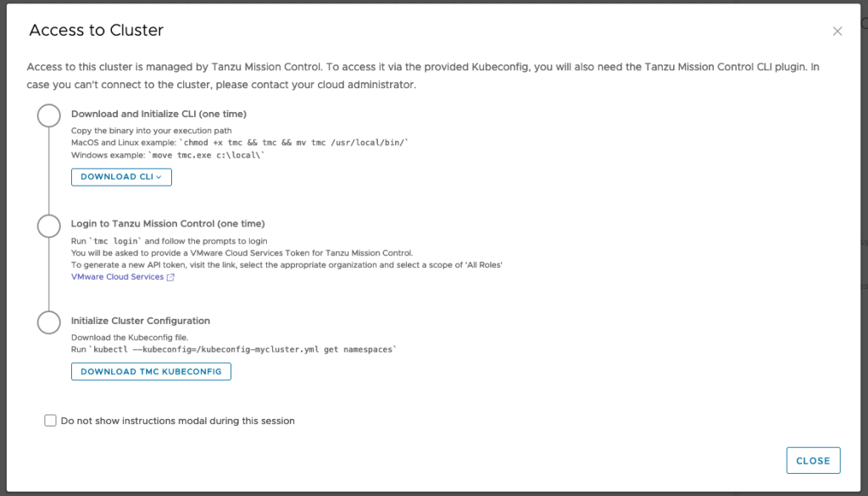The height and width of the screenshot is (496, 868).
Task: Click the intro paragraph about Tanzu Mission Control
Action: point(423,75)
